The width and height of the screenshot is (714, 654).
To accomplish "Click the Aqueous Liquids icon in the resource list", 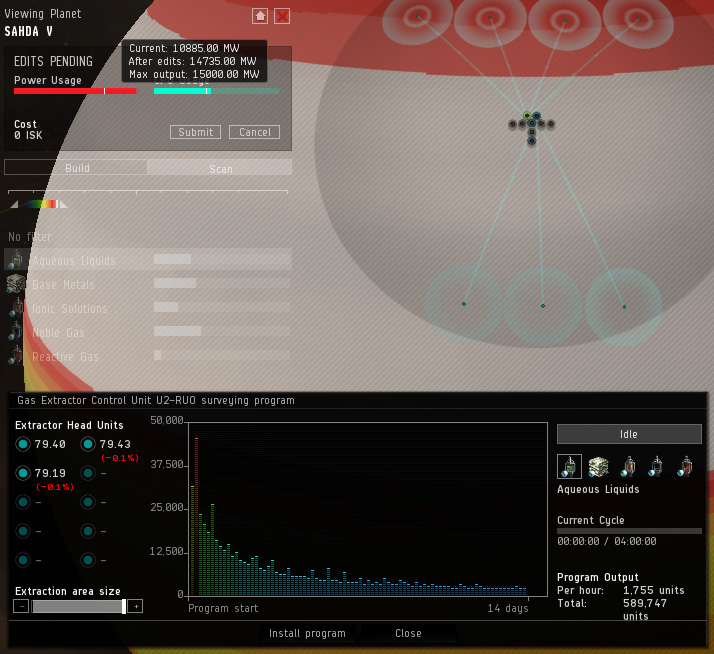I will (16, 260).
